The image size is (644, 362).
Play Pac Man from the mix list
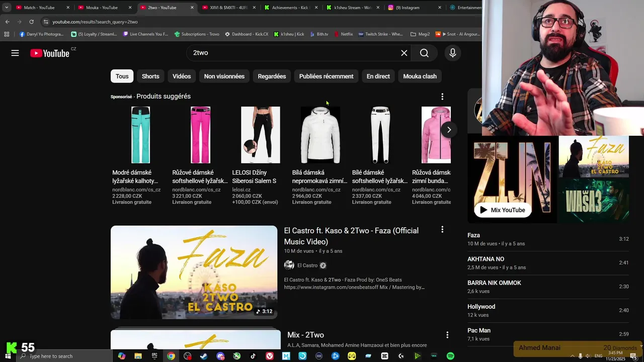point(548,334)
